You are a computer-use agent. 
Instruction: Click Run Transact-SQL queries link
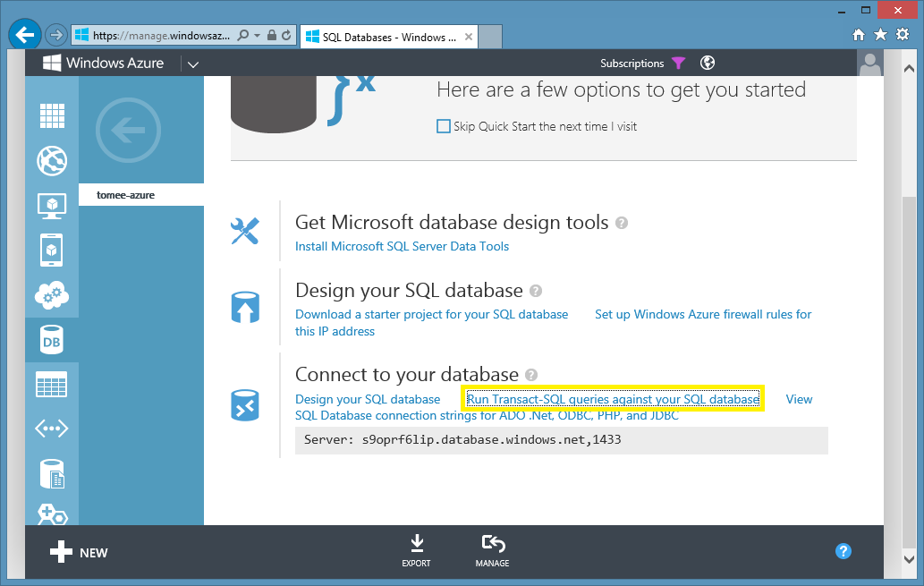pos(613,399)
